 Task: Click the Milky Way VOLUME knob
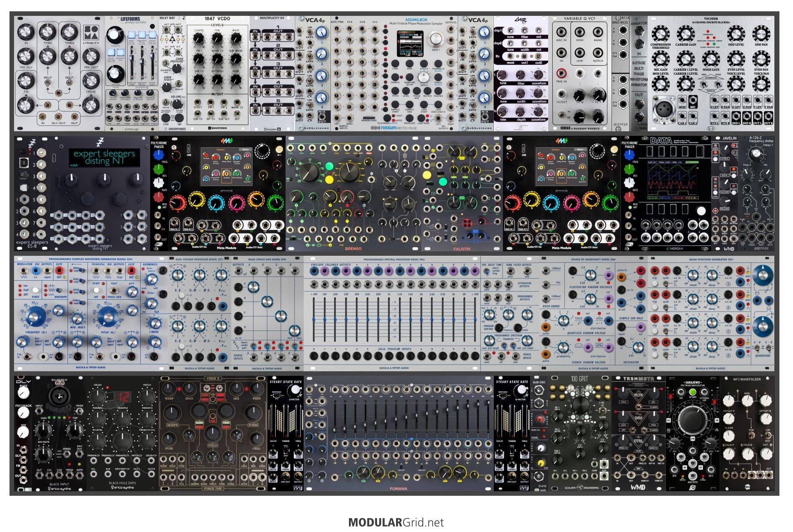click(177, 104)
